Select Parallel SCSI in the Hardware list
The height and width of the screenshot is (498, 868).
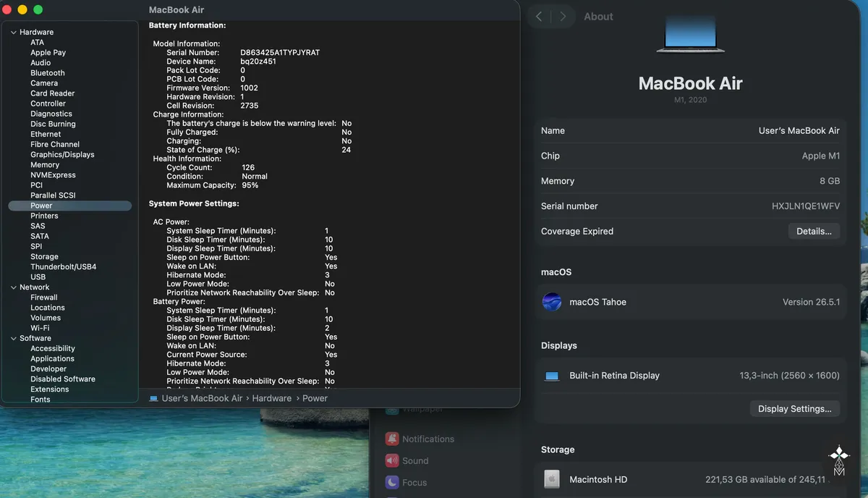[x=53, y=195]
